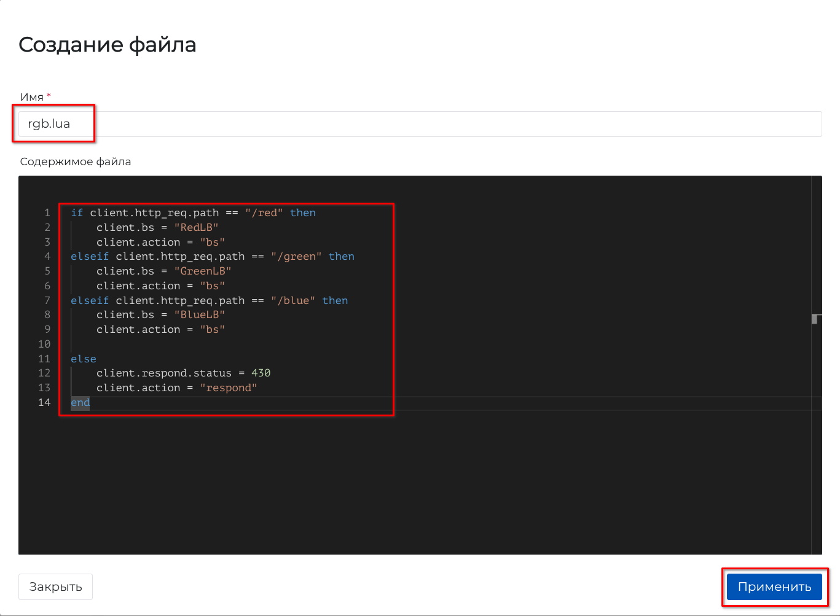The height and width of the screenshot is (616, 840).
Task: Click the "GreenLB" string on line 5
Action: pyautogui.click(x=203, y=271)
